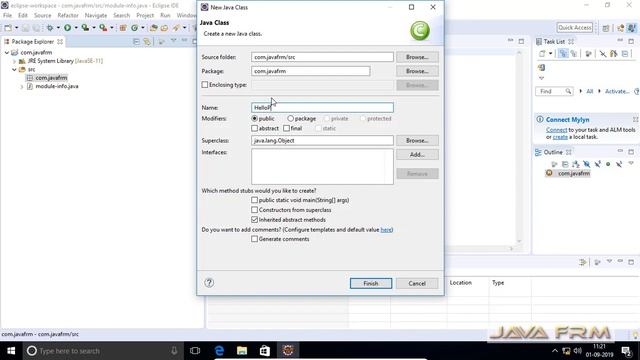Image resolution: width=640 pixels, height=360 pixels.
Task: Click Collapse All icon in Task List
Action: (x=625, y=53)
